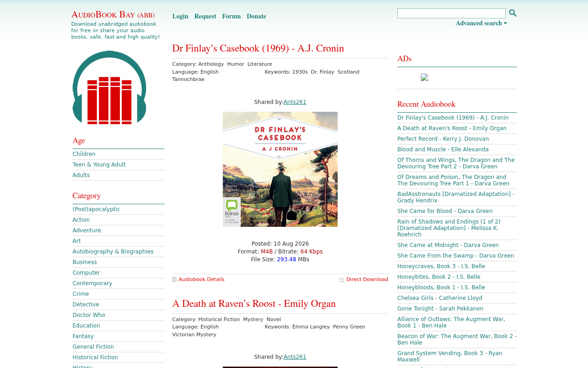Open BadAsstronauts by Grady Hendrix
The height and width of the screenshot is (368, 588).
coord(456,197)
